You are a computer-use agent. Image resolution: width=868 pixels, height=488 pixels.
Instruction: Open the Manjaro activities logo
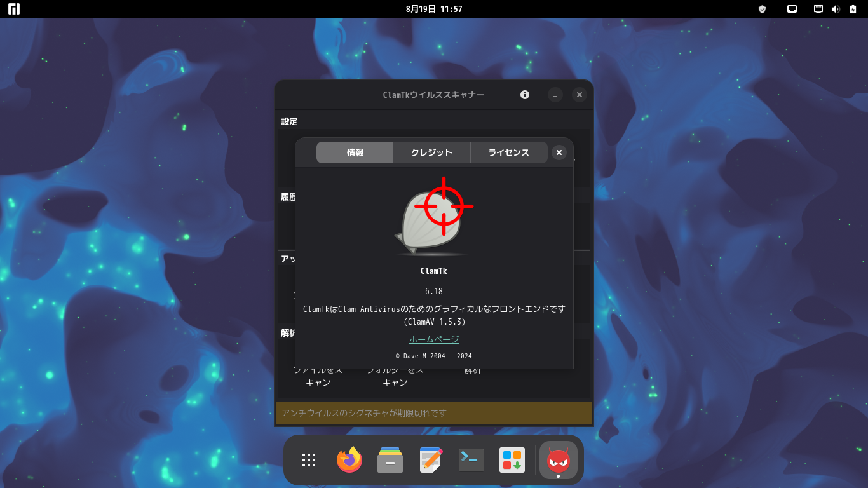[14, 9]
